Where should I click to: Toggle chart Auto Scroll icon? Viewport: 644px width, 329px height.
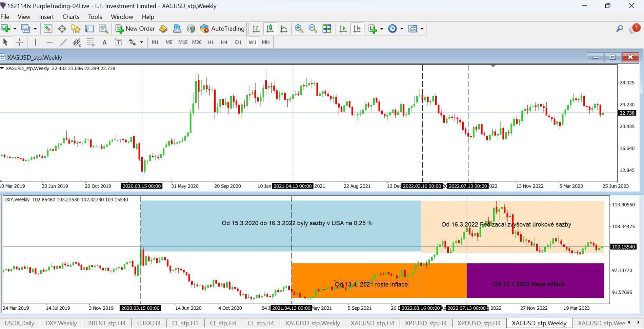coord(343,29)
